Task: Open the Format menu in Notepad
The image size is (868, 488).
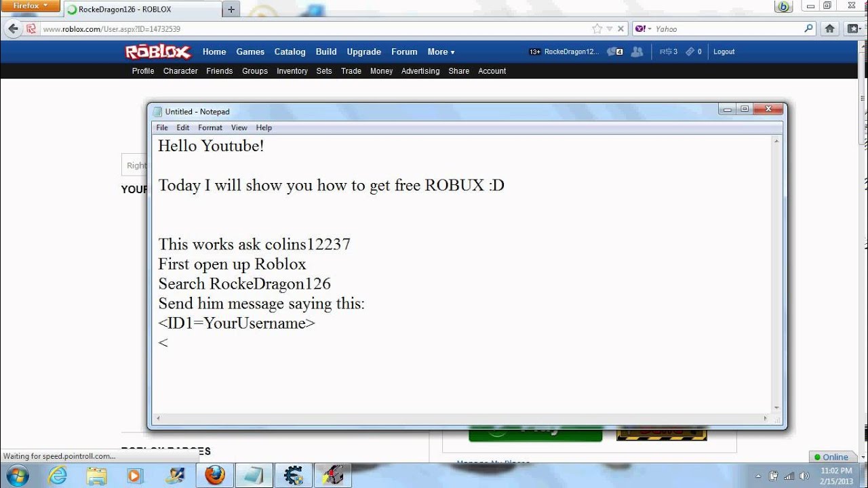Action: (210, 127)
